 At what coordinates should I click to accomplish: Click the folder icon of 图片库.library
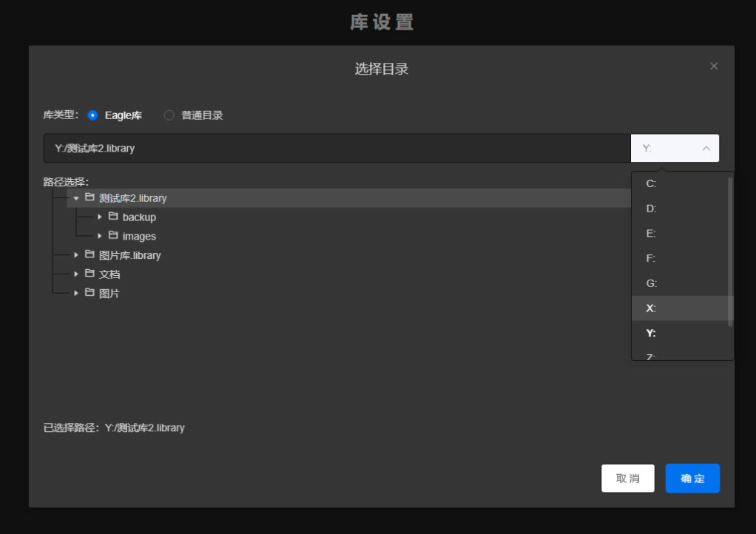90,254
